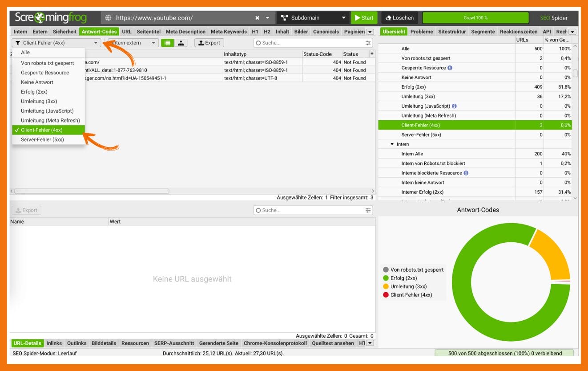The width and height of the screenshot is (588, 371).
Task: Click the info icon beside Umleitung (JavaScript)
Action: [x=454, y=106]
